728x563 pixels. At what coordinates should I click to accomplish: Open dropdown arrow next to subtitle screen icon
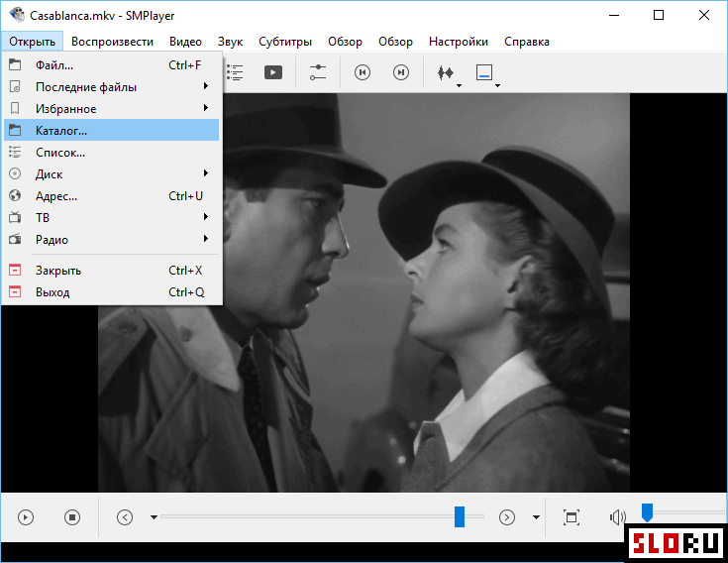click(x=497, y=85)
